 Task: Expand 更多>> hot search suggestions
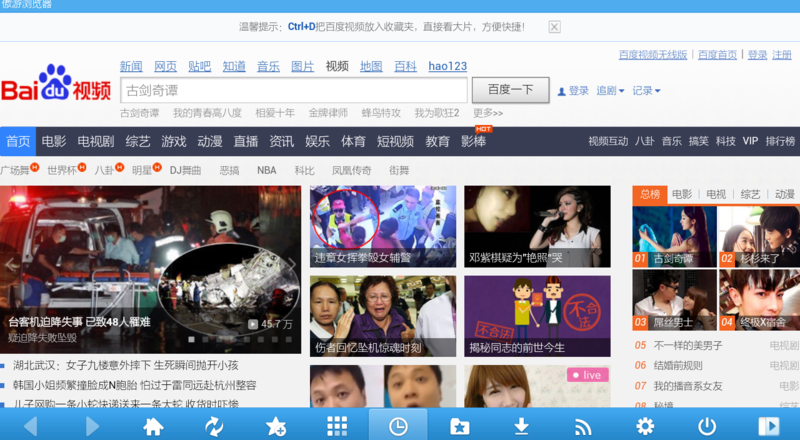[487, 113]
